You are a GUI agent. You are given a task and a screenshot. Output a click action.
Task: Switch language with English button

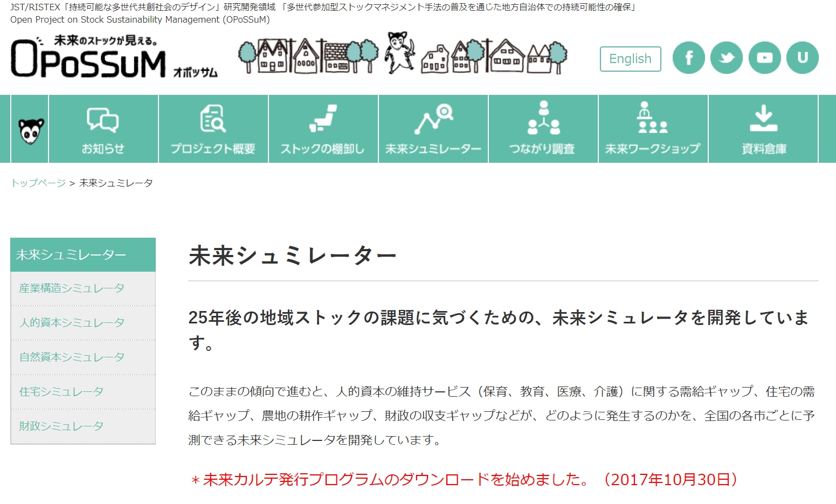630,59
